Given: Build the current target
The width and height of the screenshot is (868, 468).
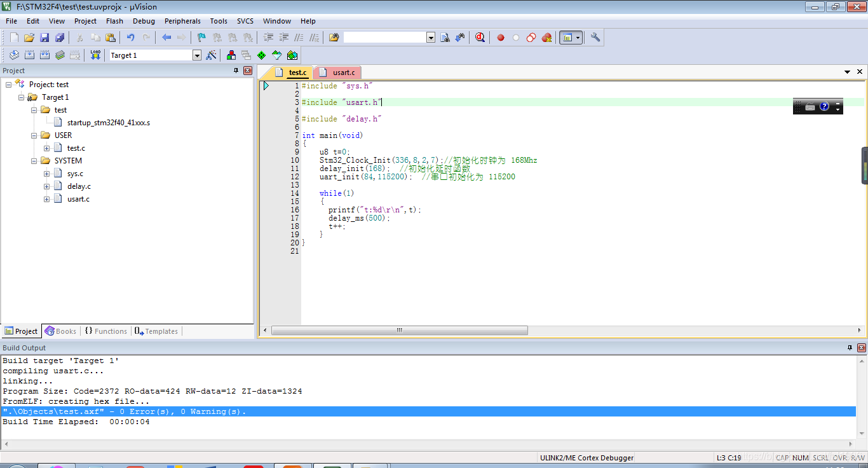Looking at the screenshot, I should click(x=29, y=55).
